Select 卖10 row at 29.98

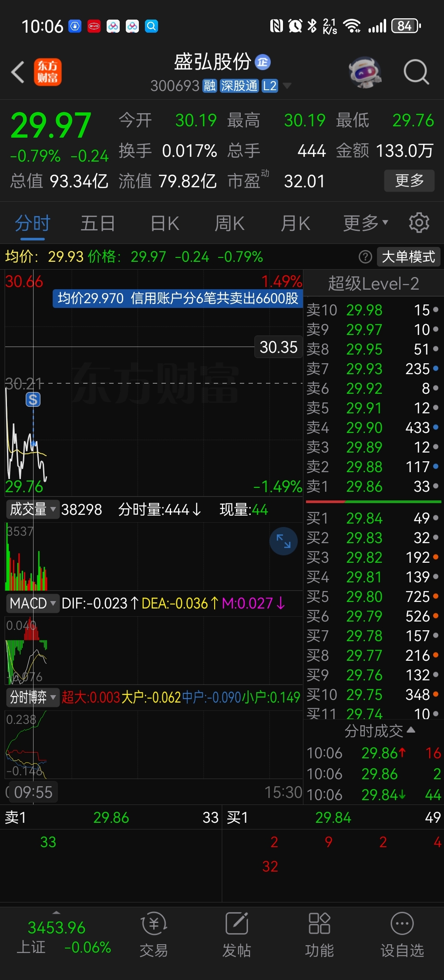[373, 310]
